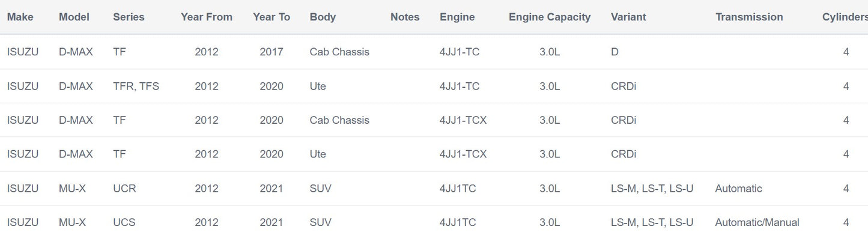868x244 pixels.
Task: Click the Engine column header
Action: [x=457, y=17]
